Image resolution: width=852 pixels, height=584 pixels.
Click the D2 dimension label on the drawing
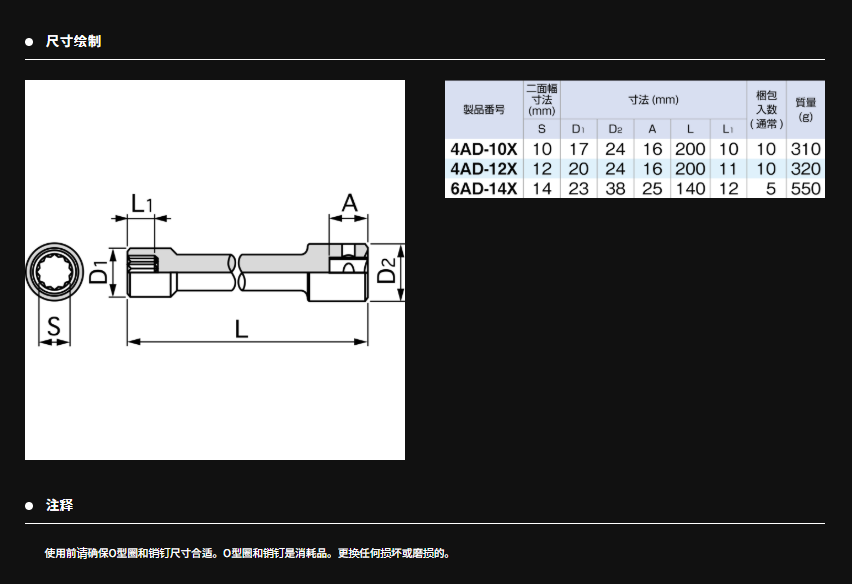coord(390,272)
